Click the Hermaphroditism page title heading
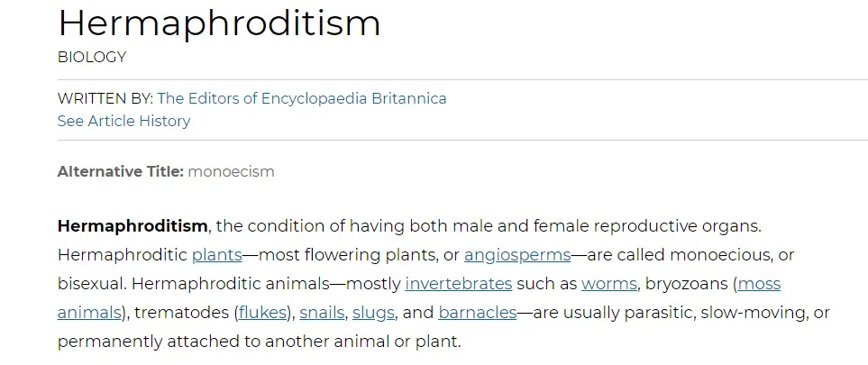 219,23
